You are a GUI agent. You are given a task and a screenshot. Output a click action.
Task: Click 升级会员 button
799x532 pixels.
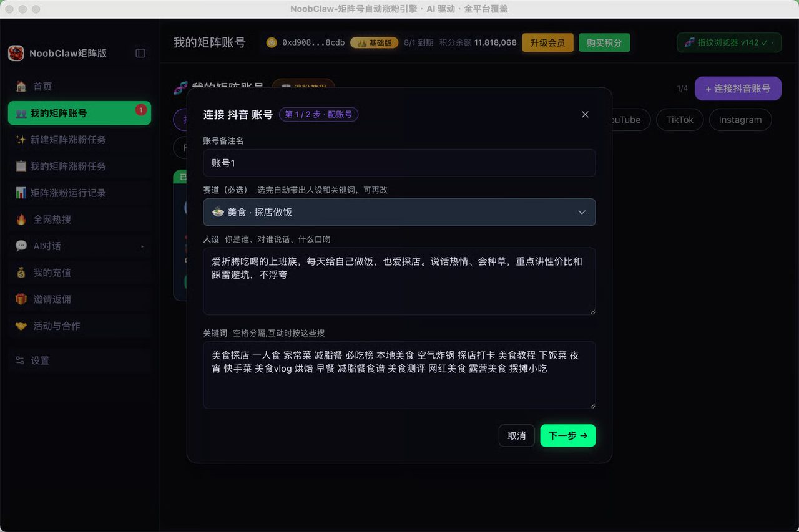point(547,42)
